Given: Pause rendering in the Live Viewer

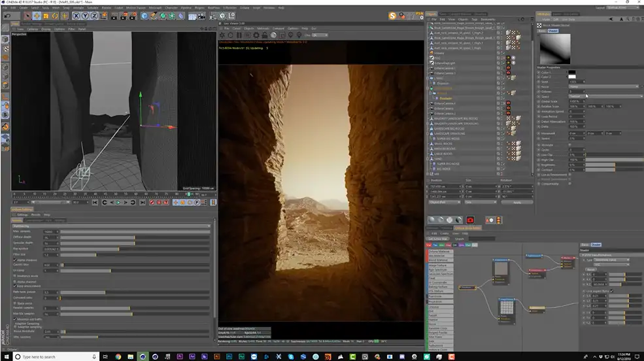Looking at the screenshot, I should coord(239,35).
